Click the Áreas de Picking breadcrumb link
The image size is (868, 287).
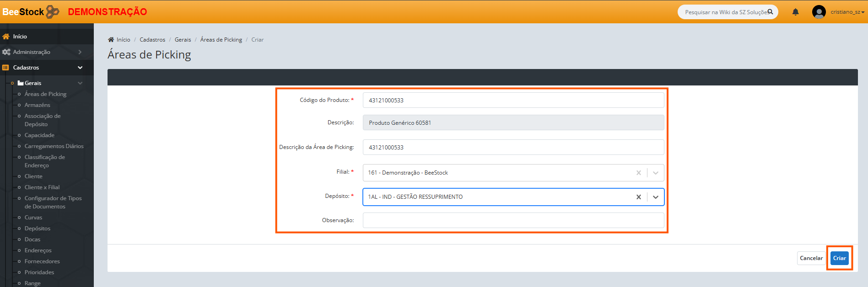[221, 40]
